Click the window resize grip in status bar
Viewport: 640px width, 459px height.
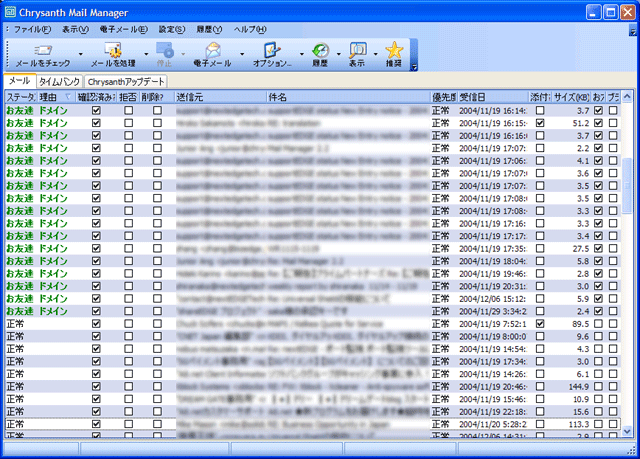click(x=631, y=450)
